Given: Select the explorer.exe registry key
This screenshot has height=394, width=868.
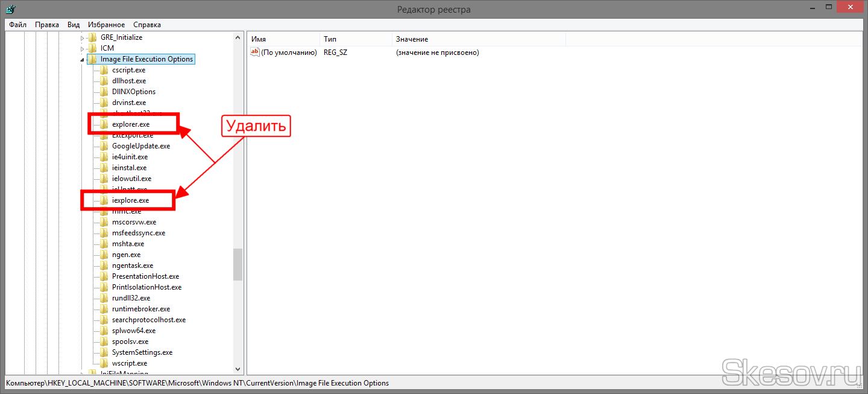Looking at the screenshot, I should (x=130, y=124).
